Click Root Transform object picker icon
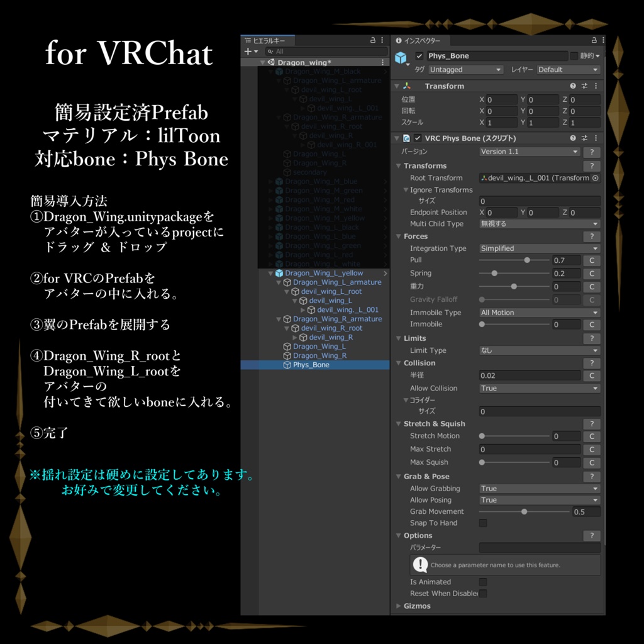Screen dimensions: 644x644 coord(595,178)
